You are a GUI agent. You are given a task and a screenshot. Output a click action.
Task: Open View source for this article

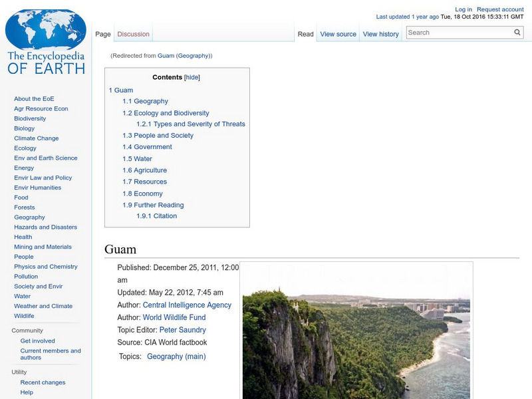click(x=338, y=33)
